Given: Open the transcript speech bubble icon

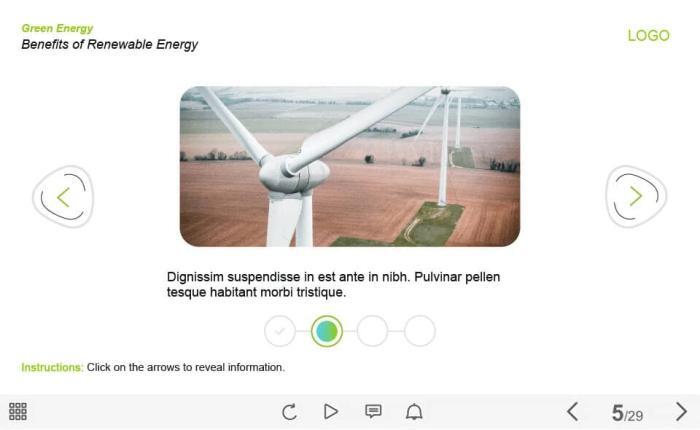Looking at the screenshot, I should click(x=373, y=411).
